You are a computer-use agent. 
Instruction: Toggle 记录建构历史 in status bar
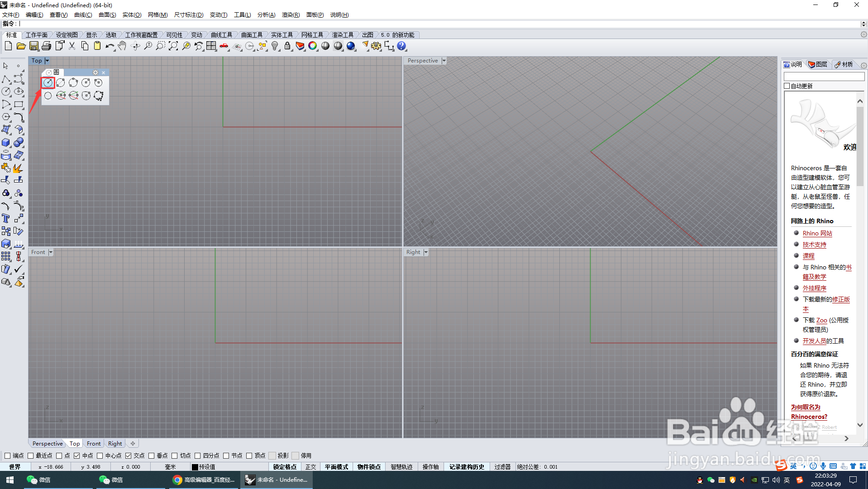tap(467, 467)
